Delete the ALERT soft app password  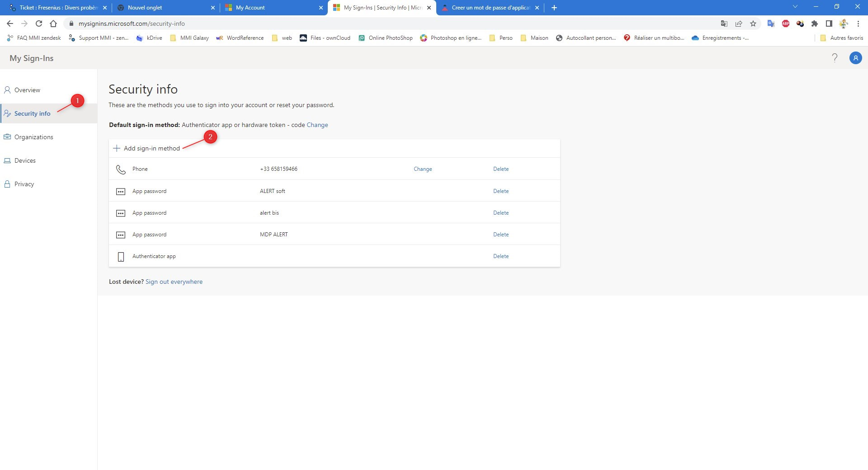tap(500, 191)
